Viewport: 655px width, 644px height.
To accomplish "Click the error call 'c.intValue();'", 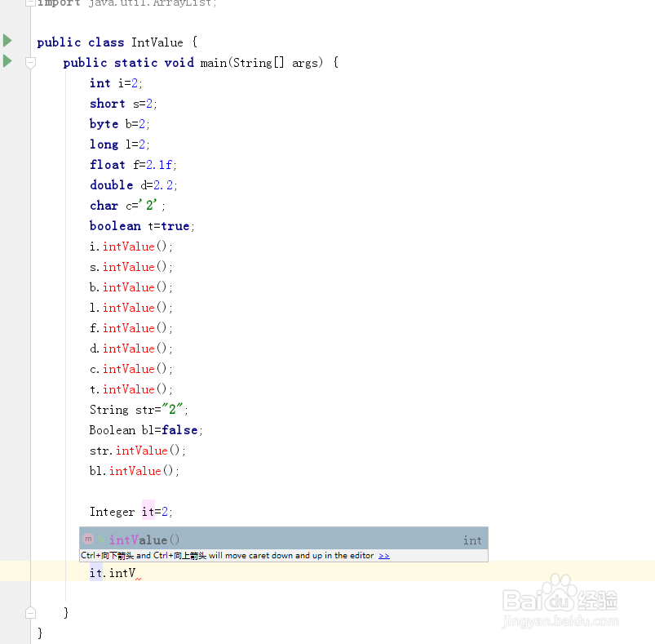I will point(131,369).
